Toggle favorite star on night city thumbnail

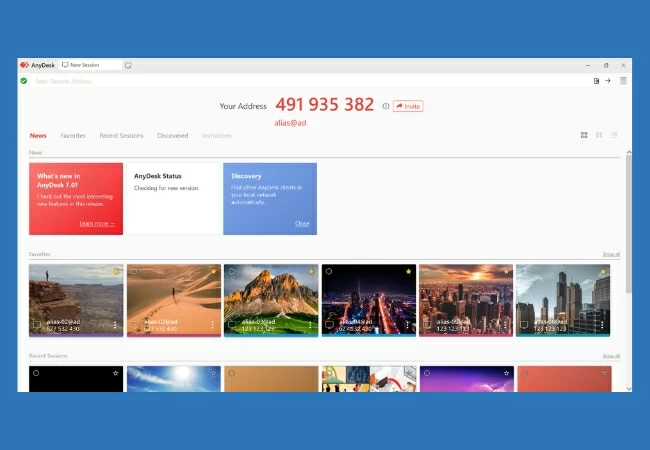click(x=408, y=271)
